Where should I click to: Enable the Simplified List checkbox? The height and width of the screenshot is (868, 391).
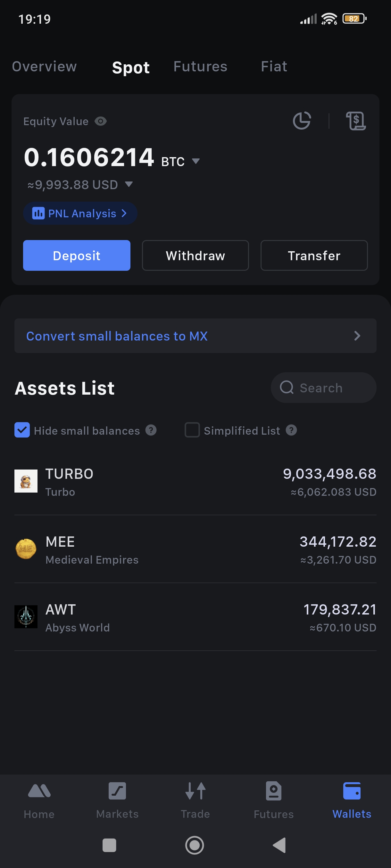point(192,430)
